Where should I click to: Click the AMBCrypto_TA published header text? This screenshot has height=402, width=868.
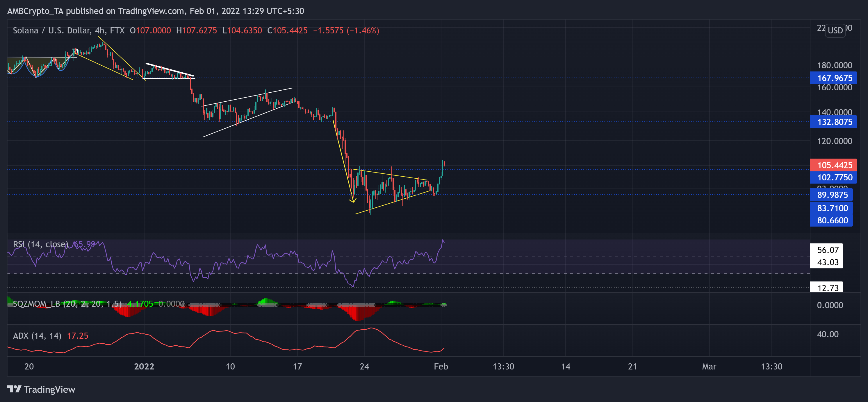[156, 11]
